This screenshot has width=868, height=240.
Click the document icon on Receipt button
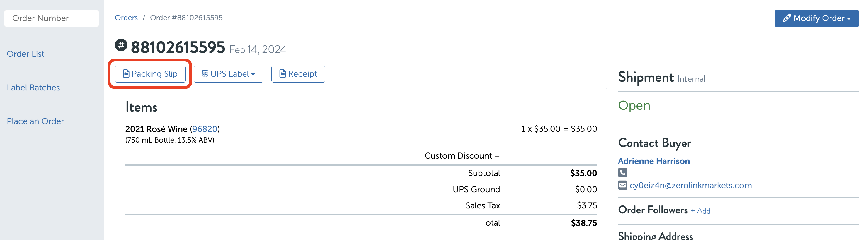(282, 74)
